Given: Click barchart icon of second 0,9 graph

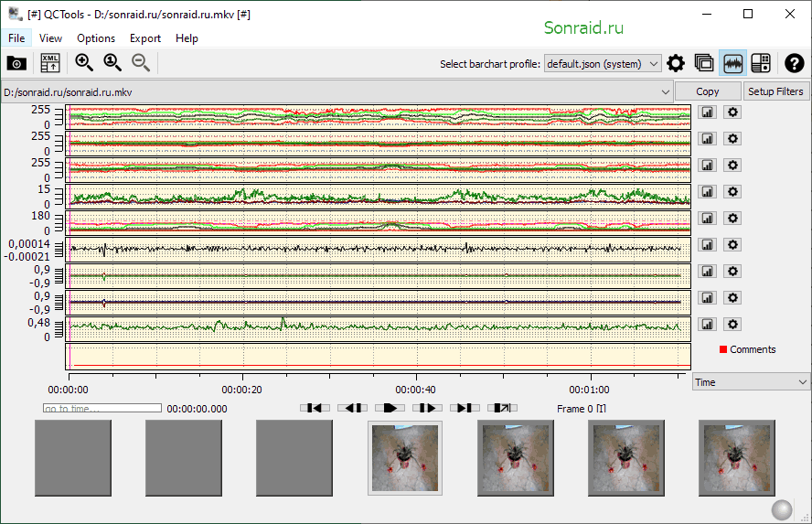Looking at the screenshot, I should [x=707, y=297].
